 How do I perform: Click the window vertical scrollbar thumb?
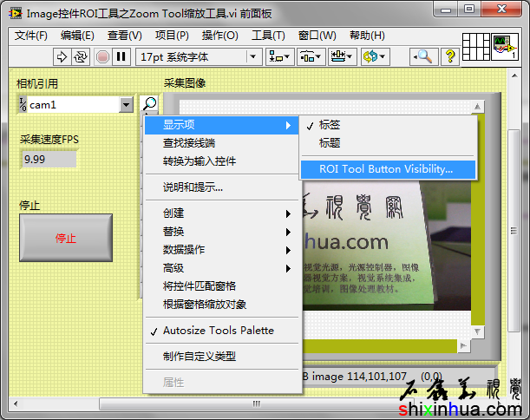(514, 231)
